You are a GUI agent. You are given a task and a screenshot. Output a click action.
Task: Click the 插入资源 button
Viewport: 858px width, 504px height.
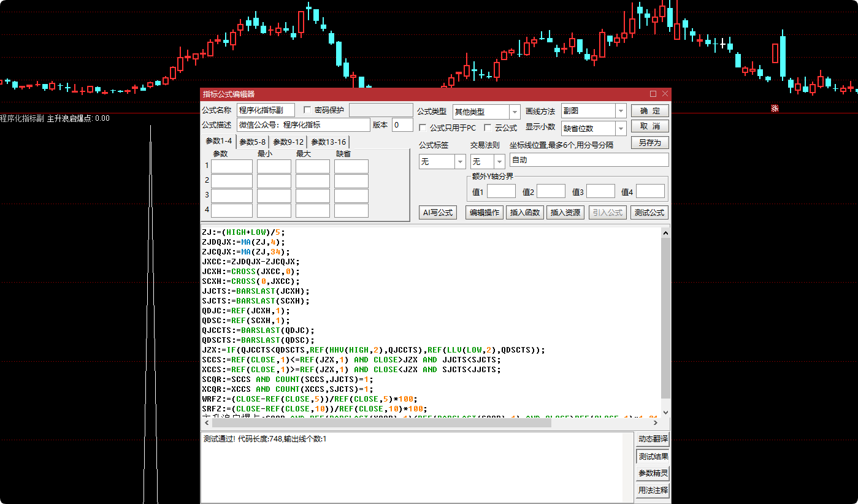pyautogui.click(x=565, y=212)
